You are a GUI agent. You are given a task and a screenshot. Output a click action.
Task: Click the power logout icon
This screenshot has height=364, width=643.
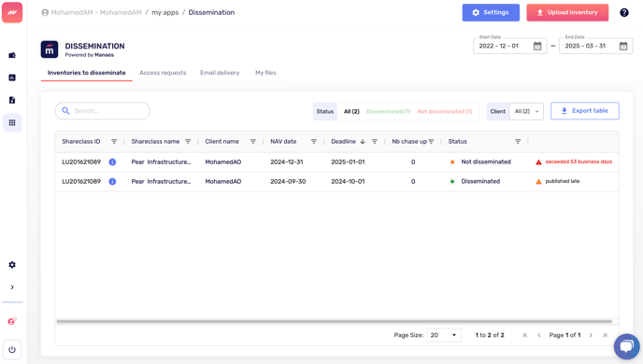[x=12, y=350]
